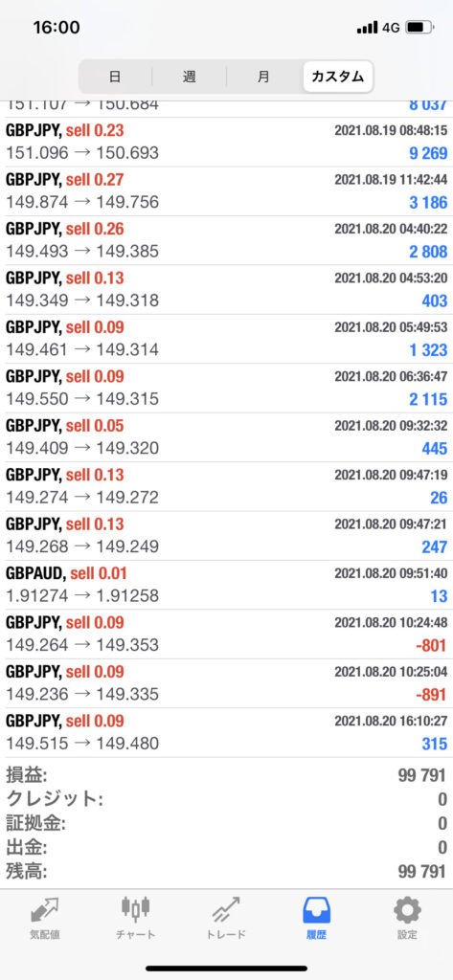Tap the 損益 profit summary row
This screenshot has width=453, height=980.
pos(226,775)
